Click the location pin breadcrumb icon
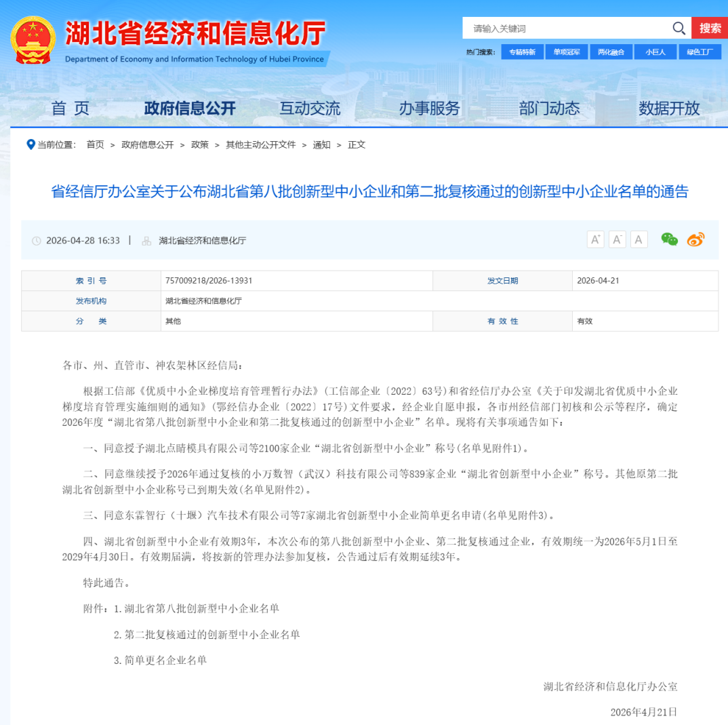Viewport: 728px width, 725px height. click(x=31, y=144)
